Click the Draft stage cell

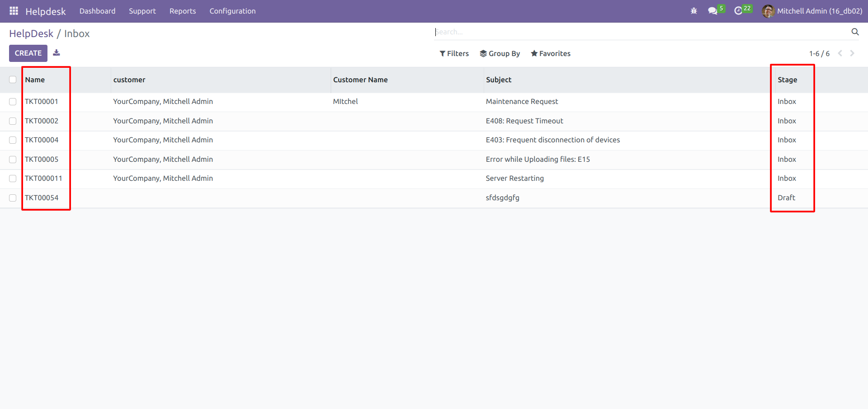[x=786, y=198]
